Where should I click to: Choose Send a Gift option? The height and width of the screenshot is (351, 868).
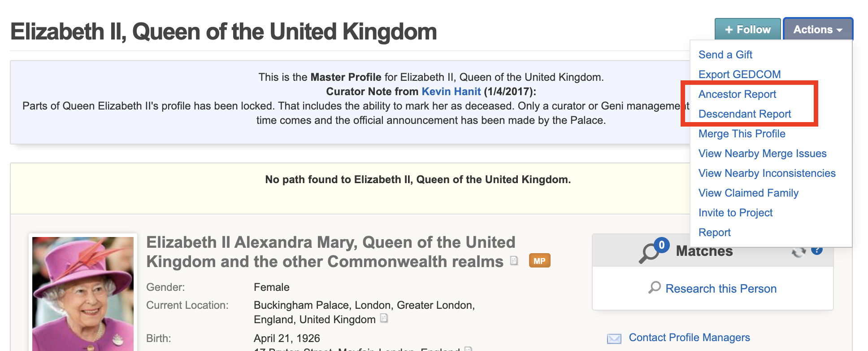point(725,55)
